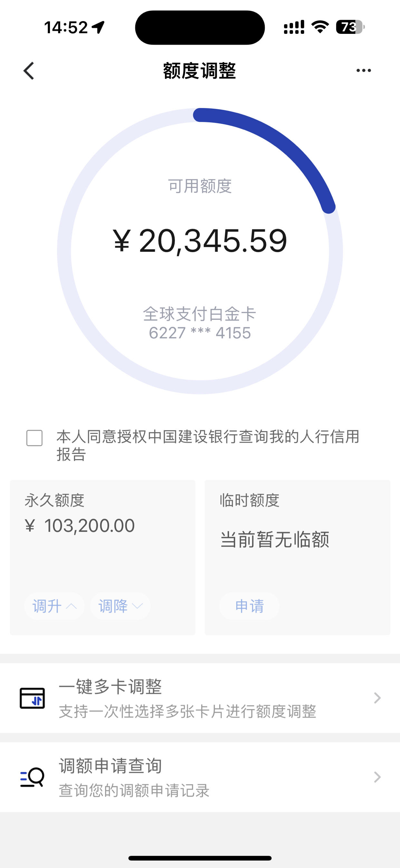Open the three-dot more options menu
Screen dimensions: 400x868
point(364,70)
